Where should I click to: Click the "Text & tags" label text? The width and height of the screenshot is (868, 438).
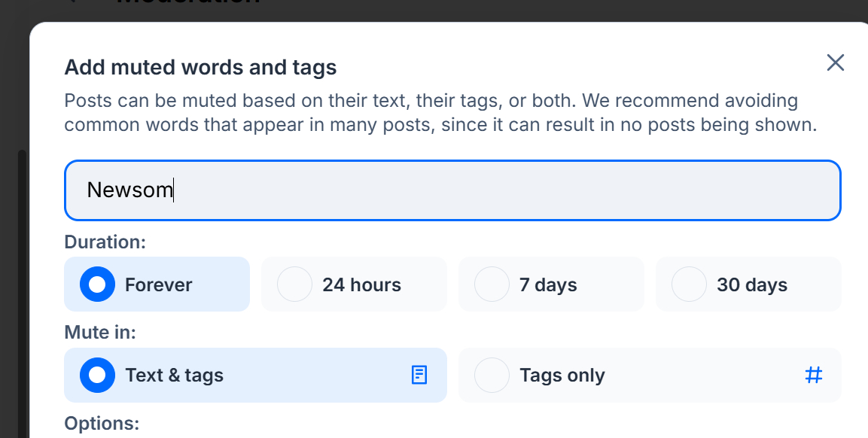tap(174, 376)
